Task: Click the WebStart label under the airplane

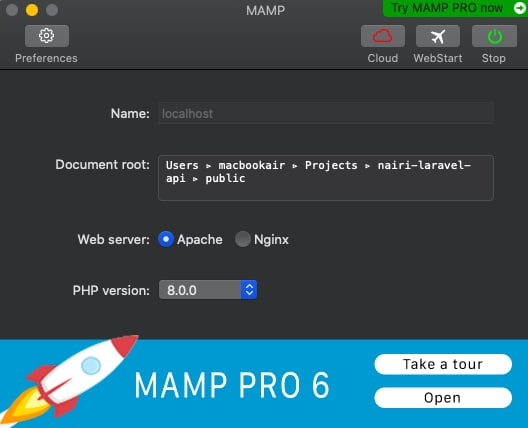Action: tap(438, 58)
